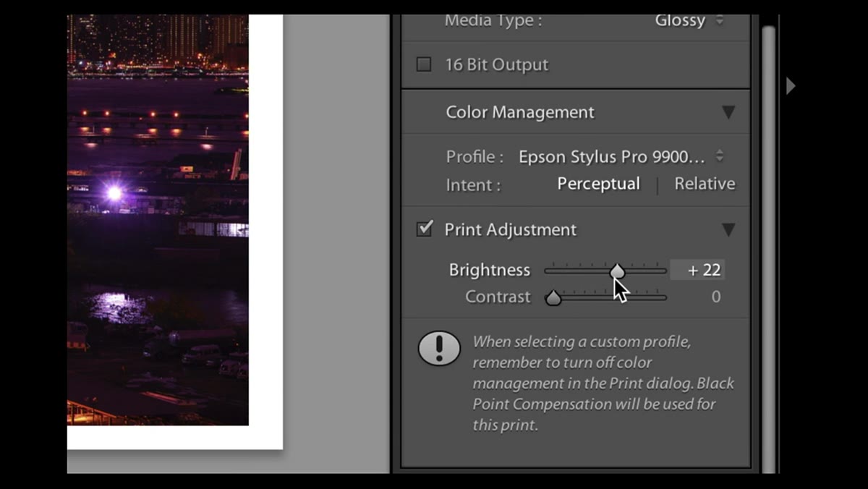
Task: Open the Media Type Glossy dropdown
Action: click(x=689, y=20)
